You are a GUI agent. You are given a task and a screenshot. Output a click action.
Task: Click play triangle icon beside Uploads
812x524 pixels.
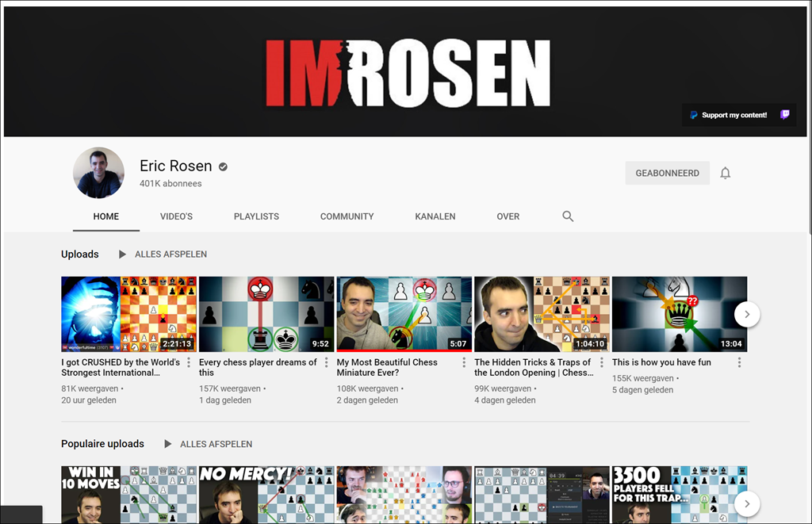pos(122,254)
